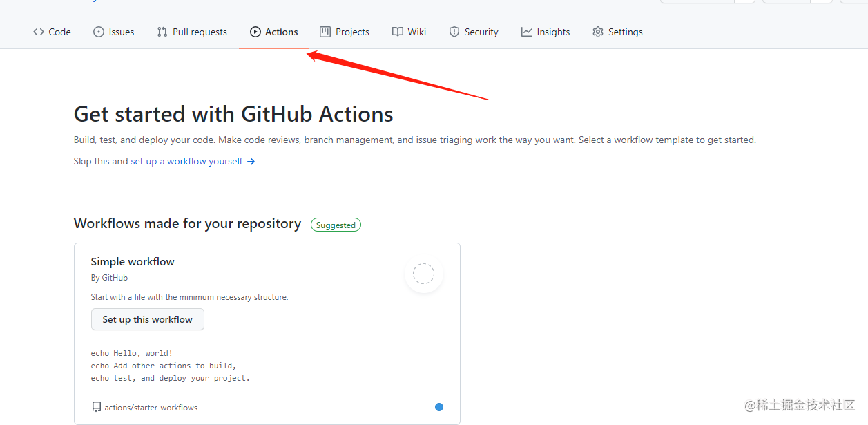Click the Security shield icon
This screenshot has width=868, height=425.
pyautogui.click(x=454, y=32)
